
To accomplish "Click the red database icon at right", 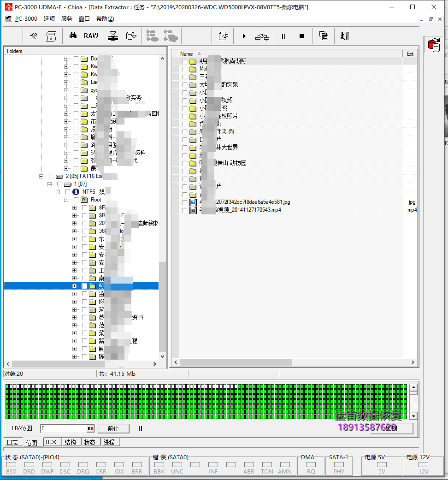I will point(434,45).
